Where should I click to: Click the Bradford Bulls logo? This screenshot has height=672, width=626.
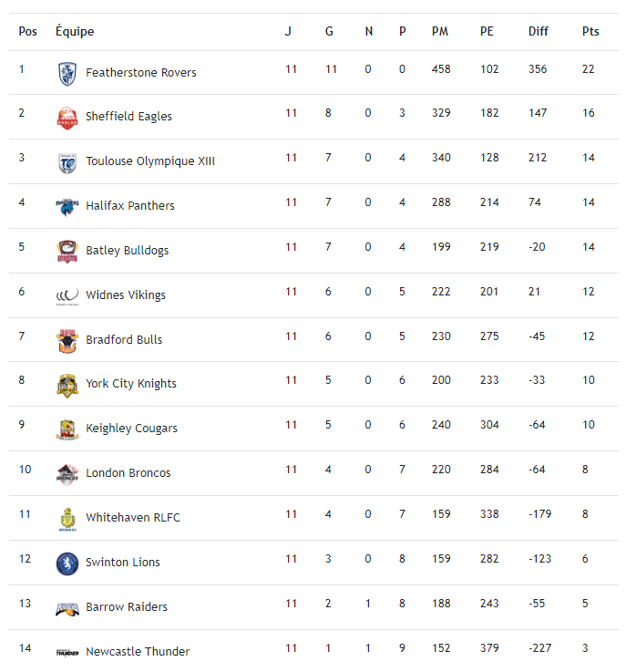point(67,340)
